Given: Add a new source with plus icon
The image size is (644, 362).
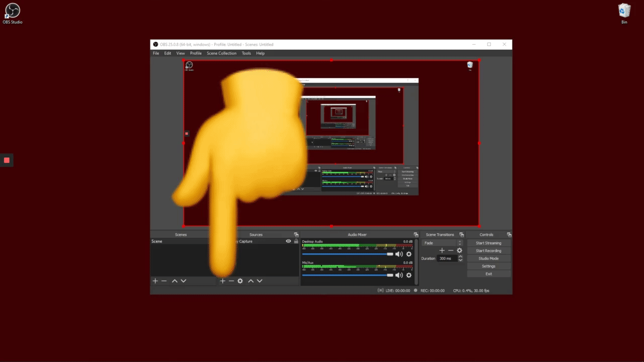Looking at the screenshot, I should coord(222,281).
